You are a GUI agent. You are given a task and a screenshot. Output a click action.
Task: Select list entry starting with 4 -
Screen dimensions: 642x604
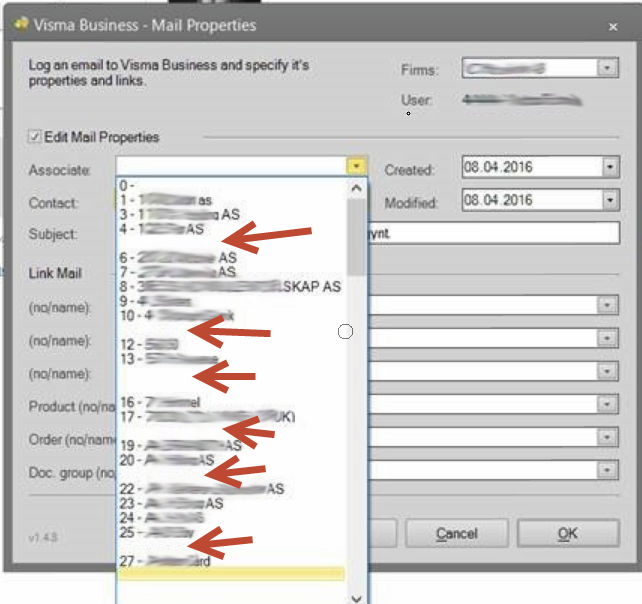click(x=232, y=229)
